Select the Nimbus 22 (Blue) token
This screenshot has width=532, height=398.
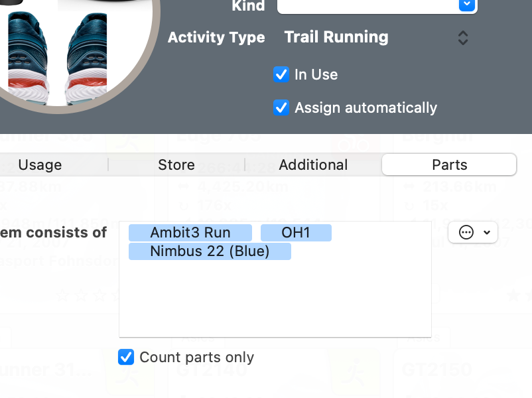(x=210, y=251)
